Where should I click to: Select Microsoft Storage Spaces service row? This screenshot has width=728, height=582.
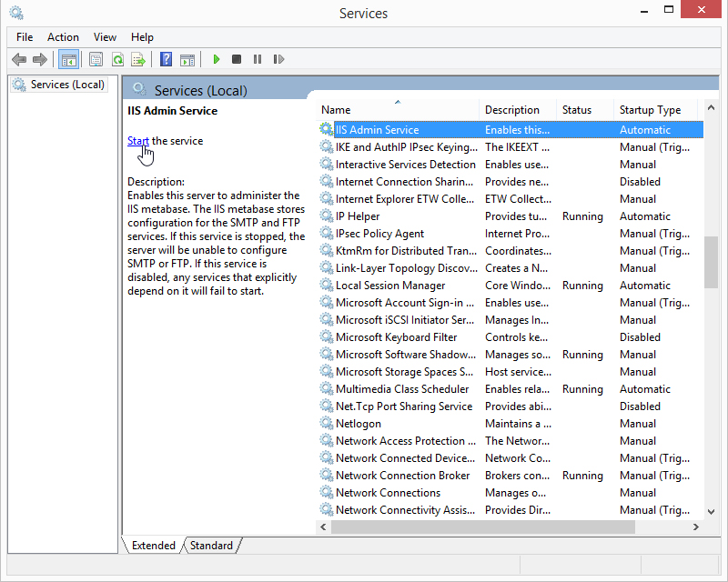tap(511, 372)
